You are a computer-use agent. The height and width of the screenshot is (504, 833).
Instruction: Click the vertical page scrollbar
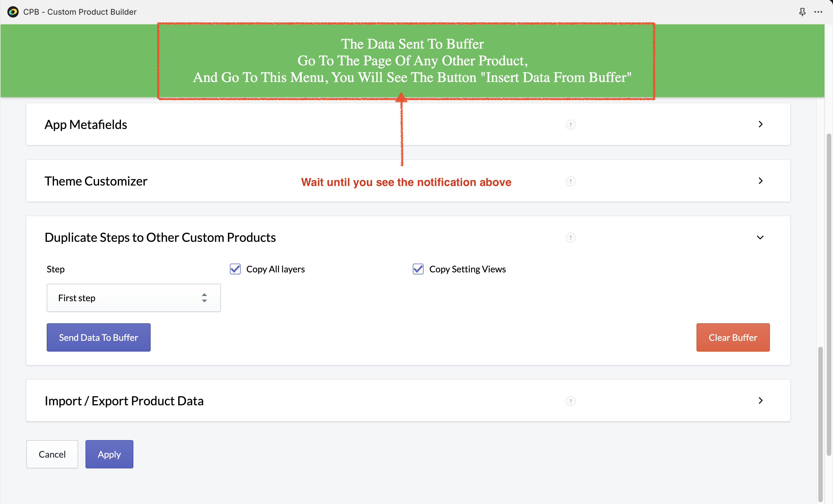point(828,294)
